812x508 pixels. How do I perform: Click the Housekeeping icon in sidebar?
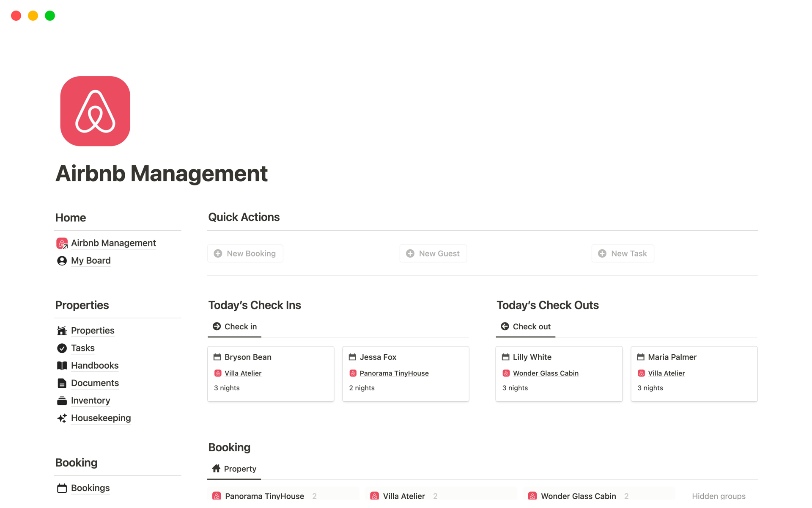pyautogui.click(x=62, y=418)
